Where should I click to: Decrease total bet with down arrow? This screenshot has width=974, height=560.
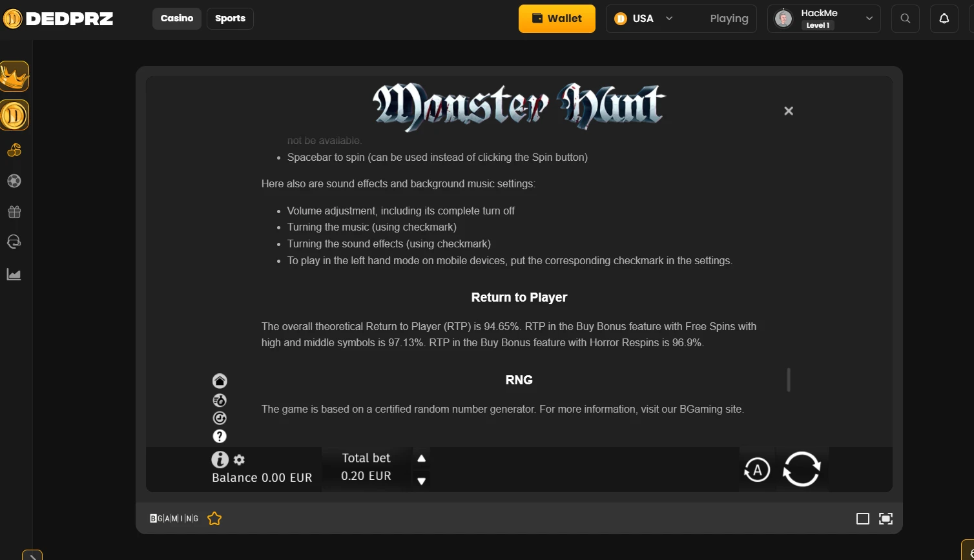coord(421,481)
